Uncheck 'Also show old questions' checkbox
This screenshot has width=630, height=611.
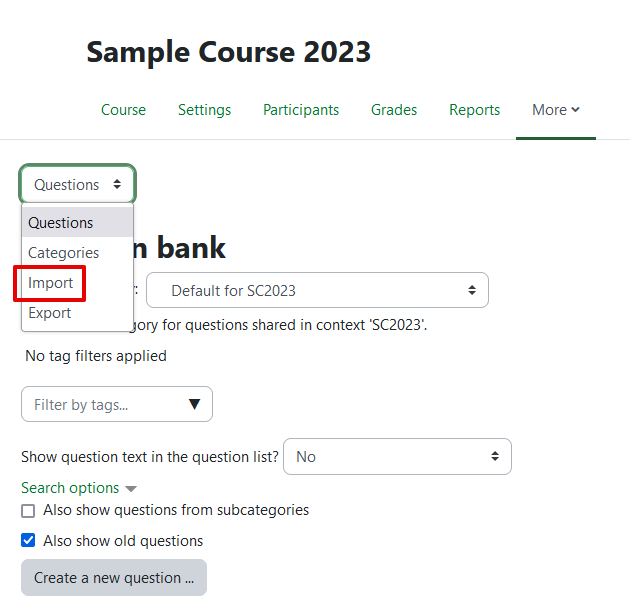pos(29,541)
